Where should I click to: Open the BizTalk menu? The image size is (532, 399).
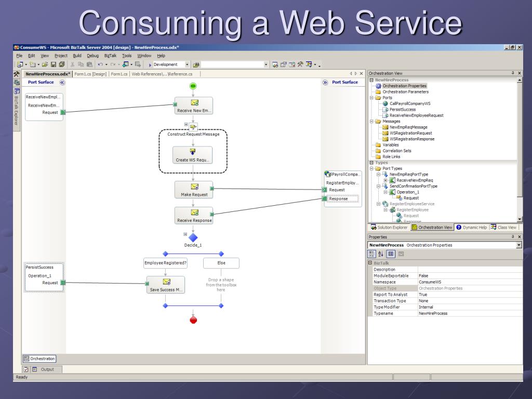tap(110, 56)
